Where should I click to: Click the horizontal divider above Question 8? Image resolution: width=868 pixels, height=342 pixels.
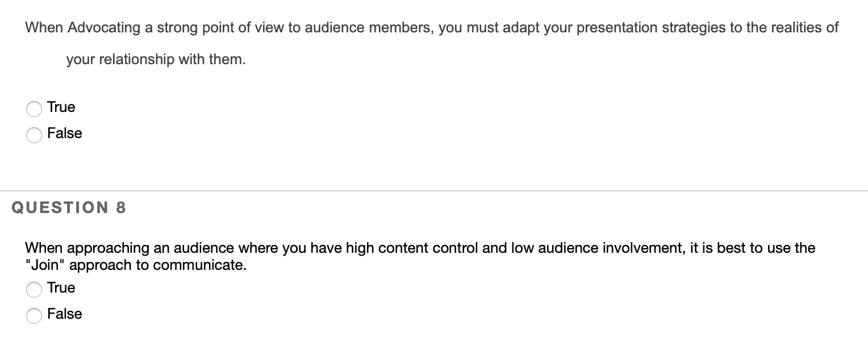(434, 191)
